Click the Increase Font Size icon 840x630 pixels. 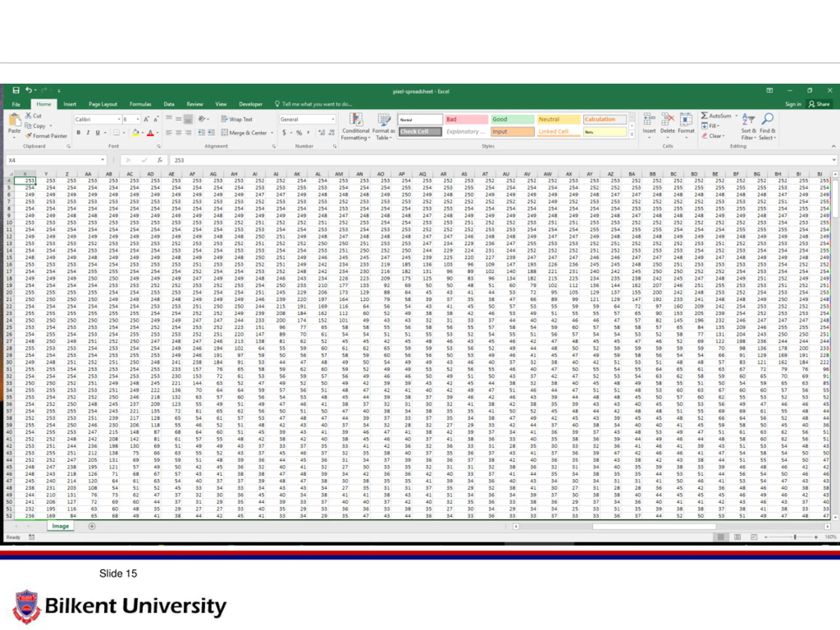pyautogui.click(x=146, y=119)
